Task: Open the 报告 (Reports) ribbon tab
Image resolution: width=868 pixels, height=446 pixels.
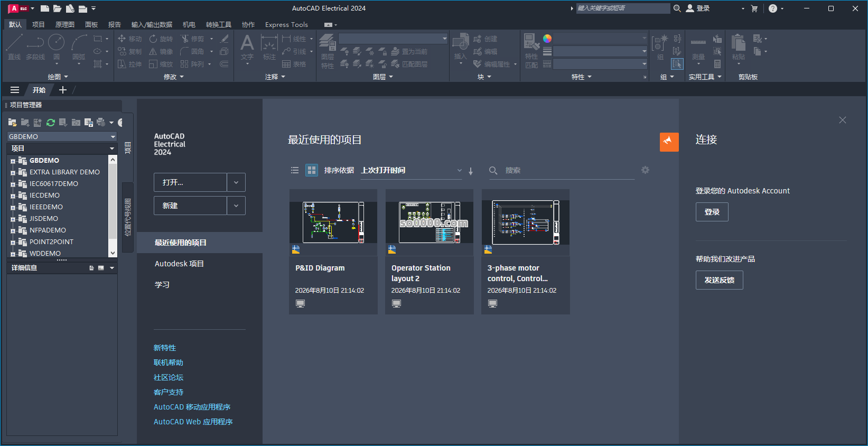Action: click(x=115, y=25)
